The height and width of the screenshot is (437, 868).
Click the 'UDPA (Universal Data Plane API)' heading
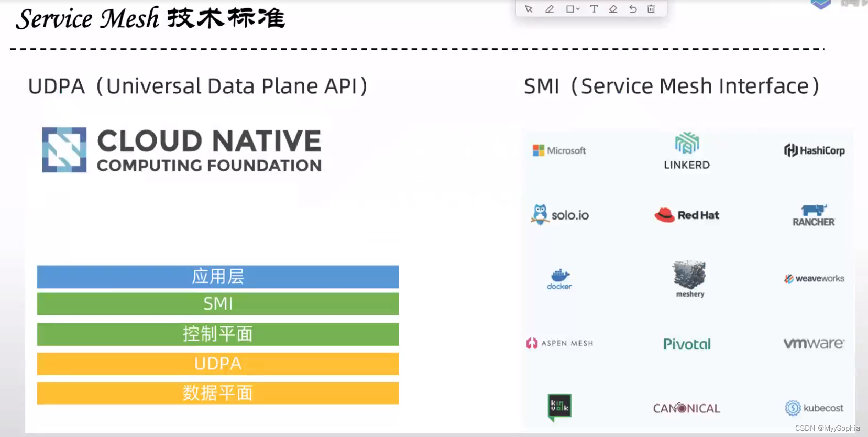point(198,86)
